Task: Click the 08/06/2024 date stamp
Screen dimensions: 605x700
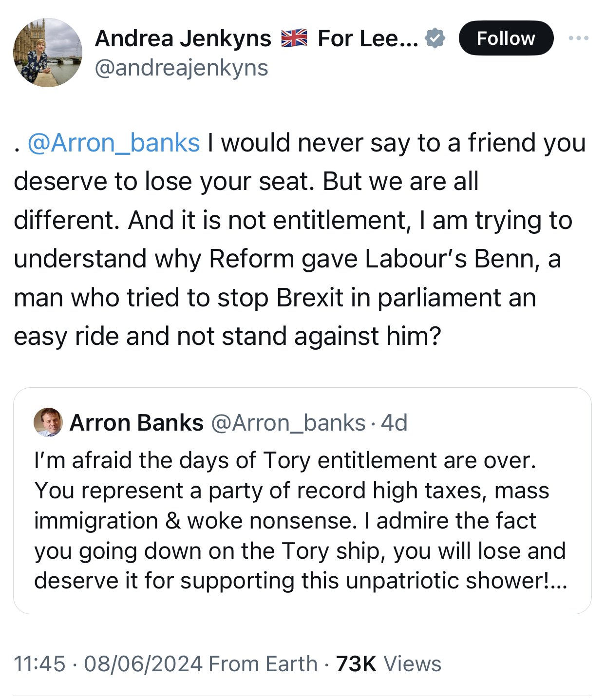Action: [143, 664]
